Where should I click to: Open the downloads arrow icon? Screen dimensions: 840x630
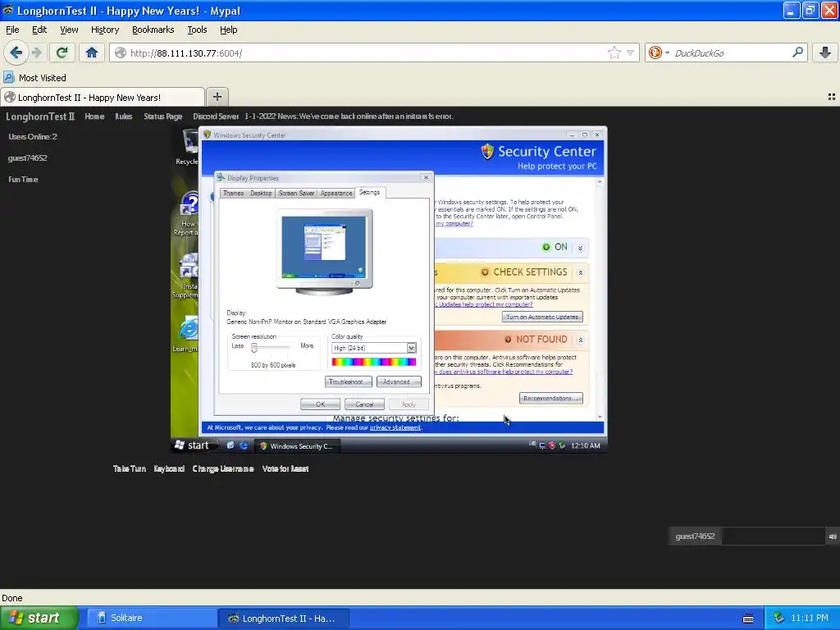click(825, 52)
